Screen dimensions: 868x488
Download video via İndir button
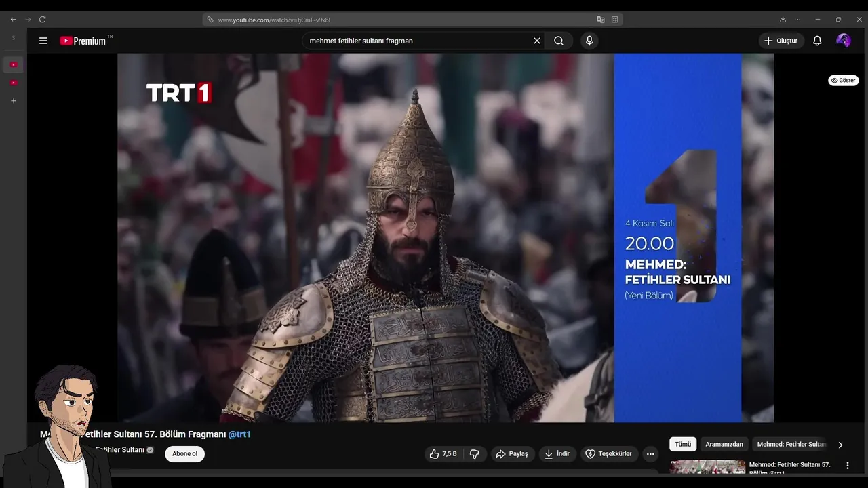557,454
